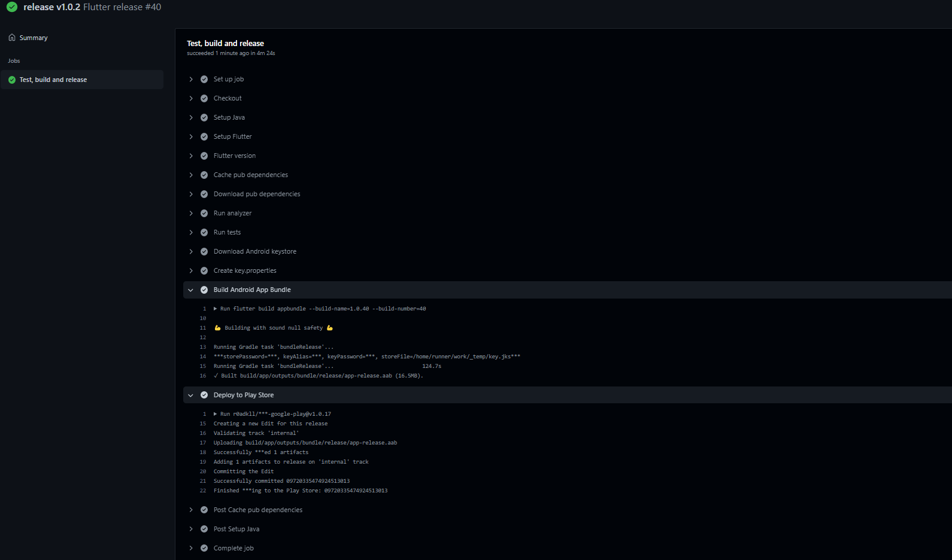Click green check icon beside Test, build and release job

[12, 80]
